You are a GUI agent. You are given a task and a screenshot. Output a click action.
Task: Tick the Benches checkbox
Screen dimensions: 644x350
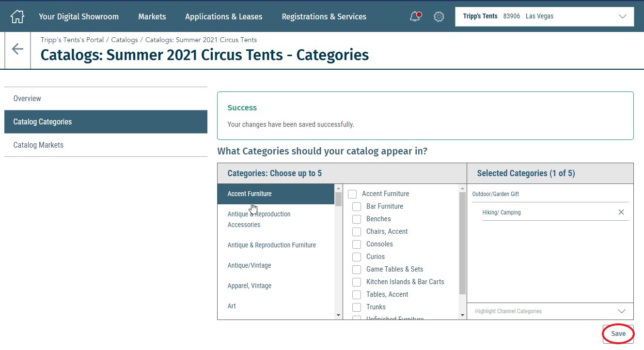coord(357,219)
